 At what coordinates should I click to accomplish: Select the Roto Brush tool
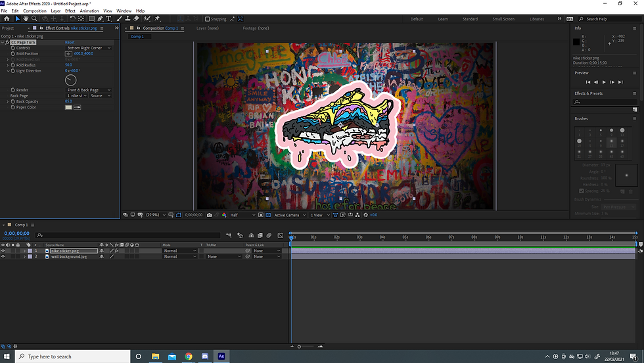(147, 18)
